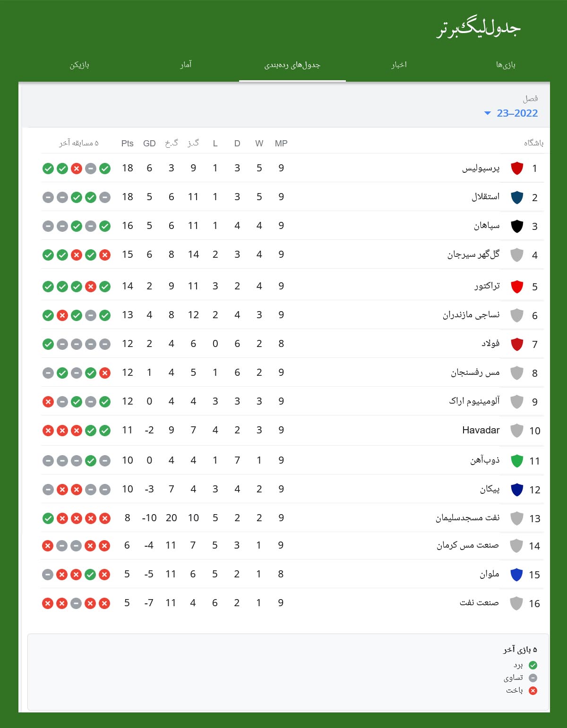
Task: Click the loss indicator in Havadar's form
Action: [47, 430]
